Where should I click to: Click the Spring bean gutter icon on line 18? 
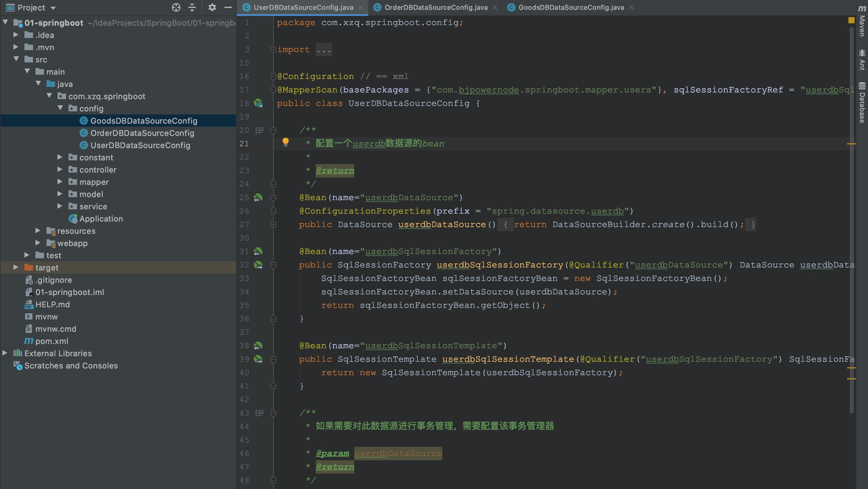[258, 103]
